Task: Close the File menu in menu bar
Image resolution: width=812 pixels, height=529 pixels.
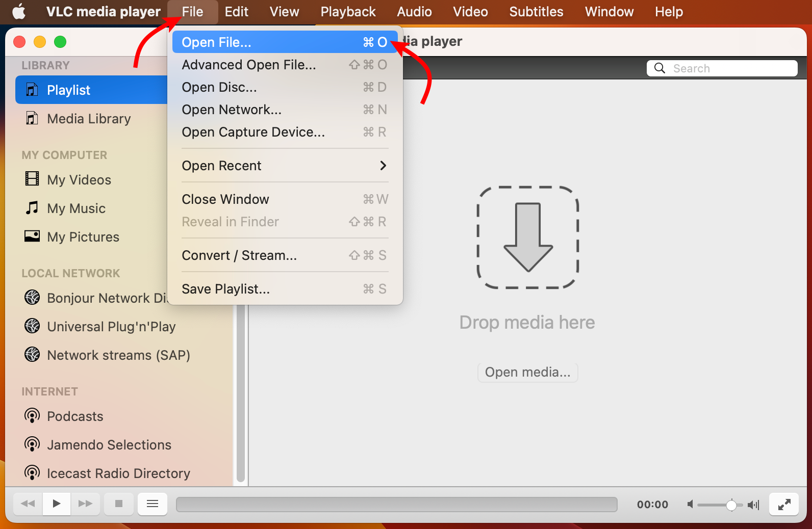Action: [192, 12]
